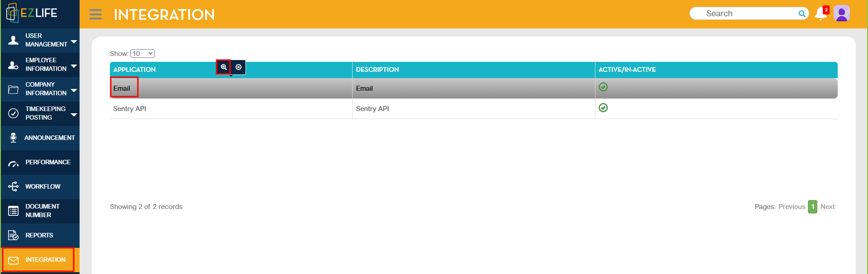
Task: Click the Announcement microphone icon
Action: coord(14,138)
